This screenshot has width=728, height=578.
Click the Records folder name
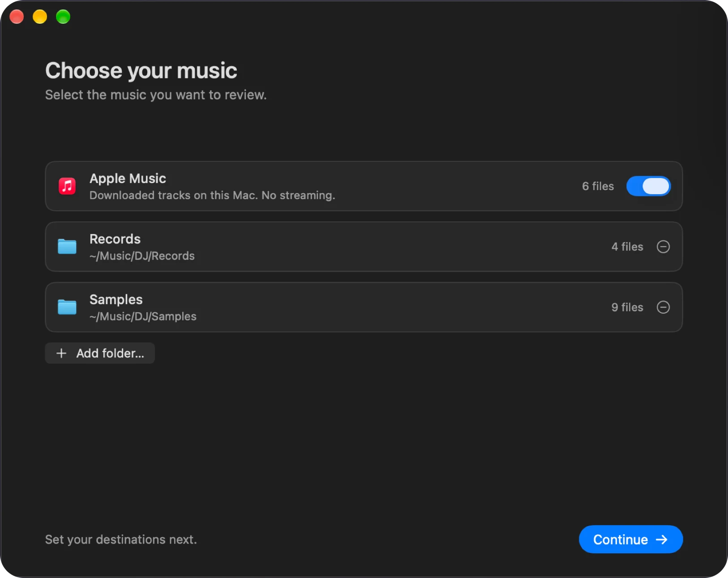click(115, 239)
